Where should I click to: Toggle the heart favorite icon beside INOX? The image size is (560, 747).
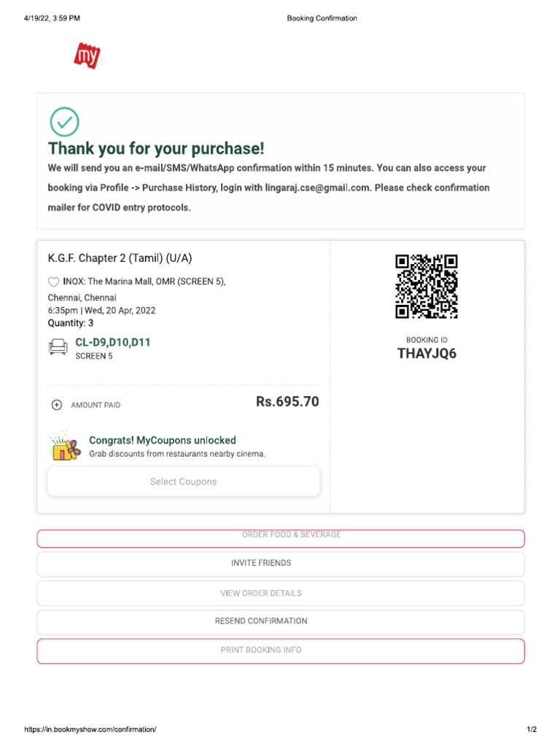click(x=53, y=282)
